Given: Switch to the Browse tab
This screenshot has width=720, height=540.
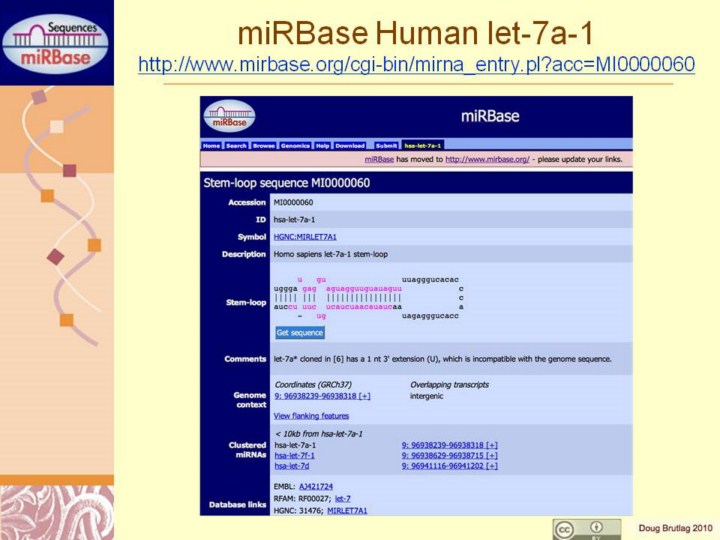Looking at the screenshot, I should pyautogui.click(x=264, y=145).
